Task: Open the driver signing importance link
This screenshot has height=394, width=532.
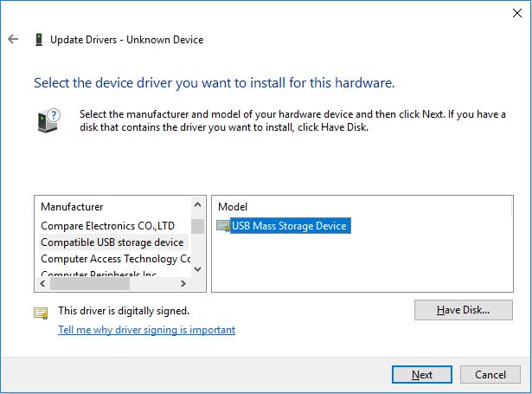Action: [x=146, y=330]
